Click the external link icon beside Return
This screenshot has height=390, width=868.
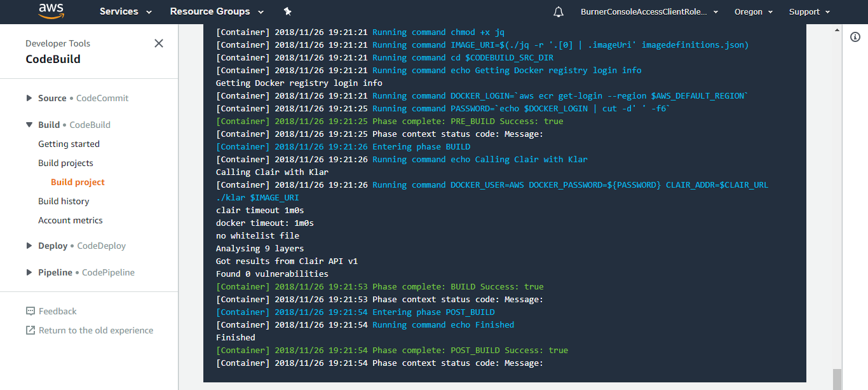[31, 330]
